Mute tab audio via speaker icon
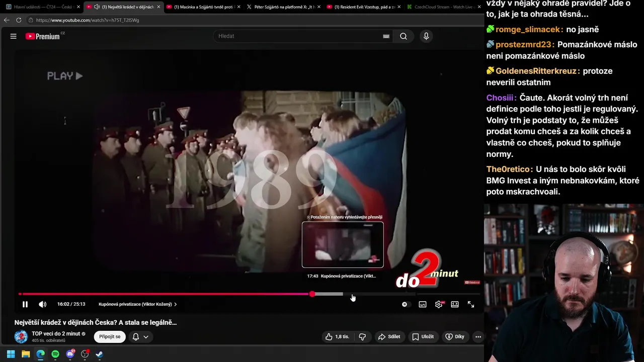This screenshot has width=644, height=362. (x=97, y=7)
